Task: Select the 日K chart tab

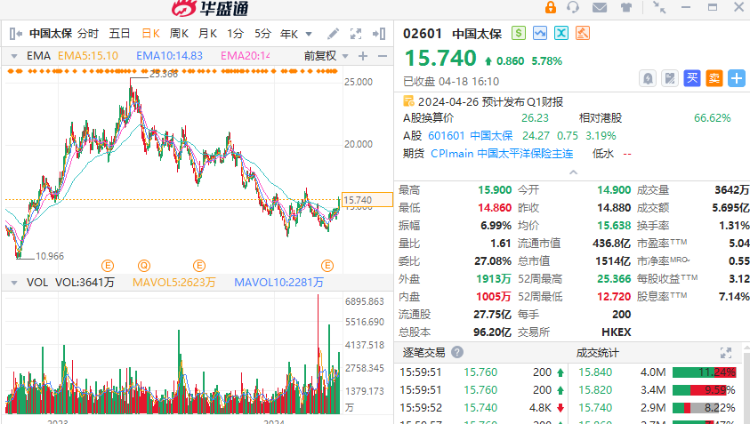Action: coord(151,33)
